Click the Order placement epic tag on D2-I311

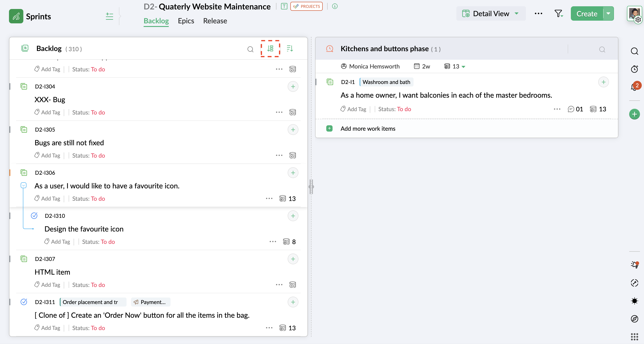(93, 302)
